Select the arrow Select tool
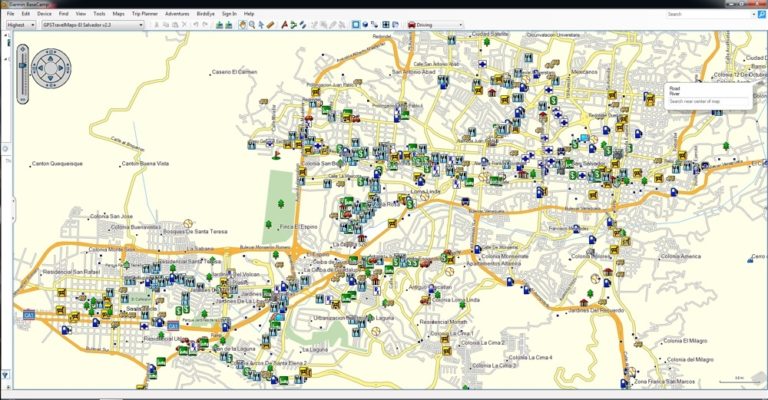Screen dimensions: 768x400 pyautogui.click(x=261, y=24)
